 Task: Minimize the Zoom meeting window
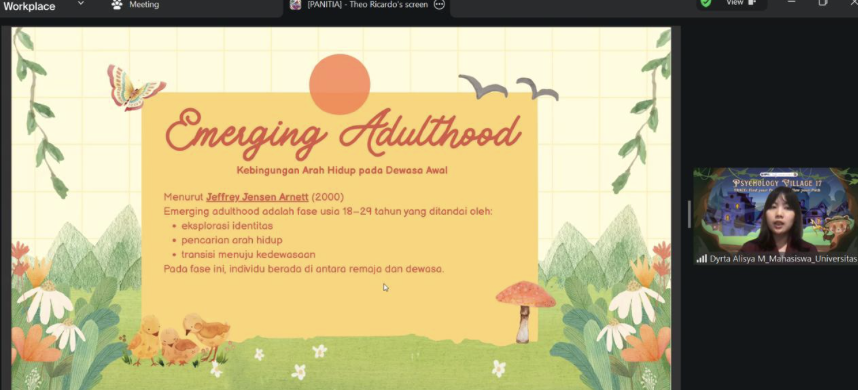[x=792, y=3]
